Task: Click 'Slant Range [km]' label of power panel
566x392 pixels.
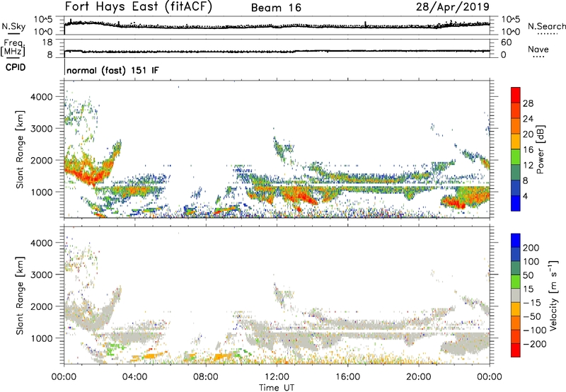Action: point(20,149)
